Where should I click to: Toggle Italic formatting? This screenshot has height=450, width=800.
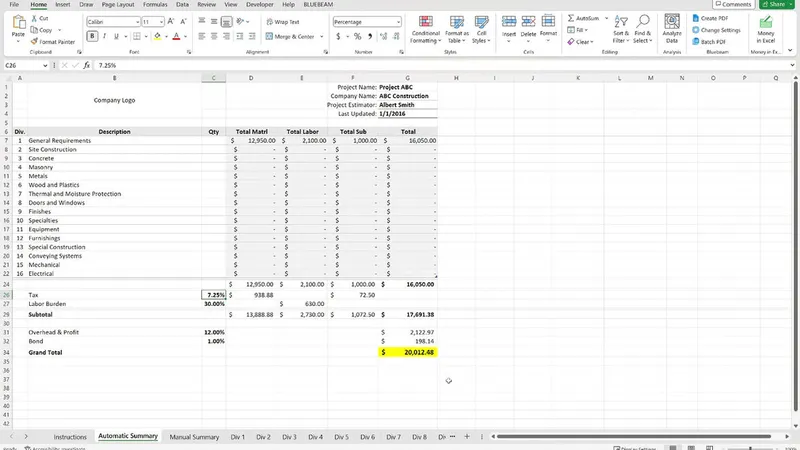click(104, 36)
